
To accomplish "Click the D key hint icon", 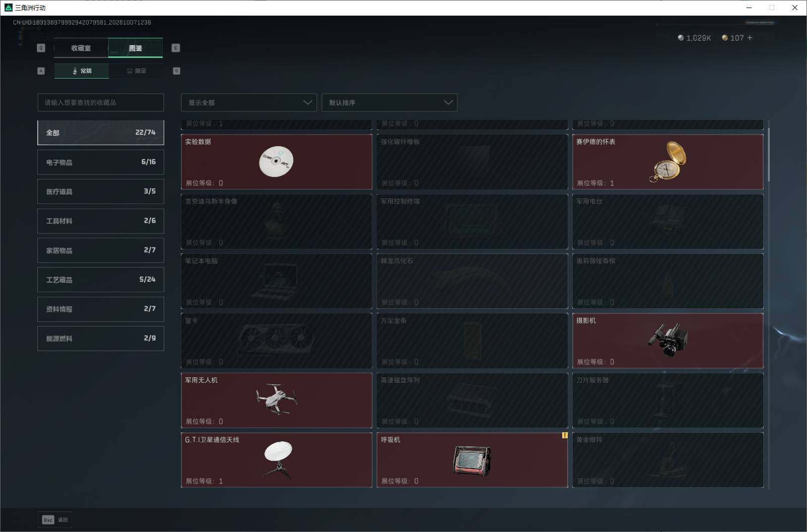I will click(176, 71).
